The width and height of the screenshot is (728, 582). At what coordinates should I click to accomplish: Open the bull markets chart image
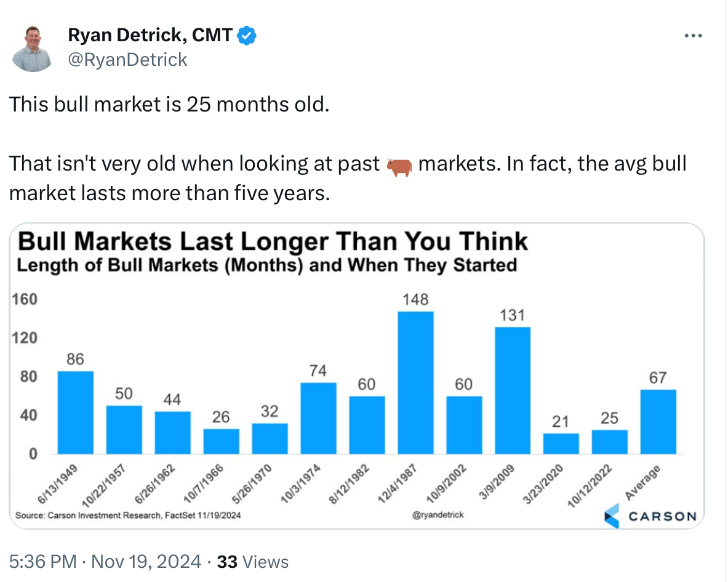[x=356, y=376]
